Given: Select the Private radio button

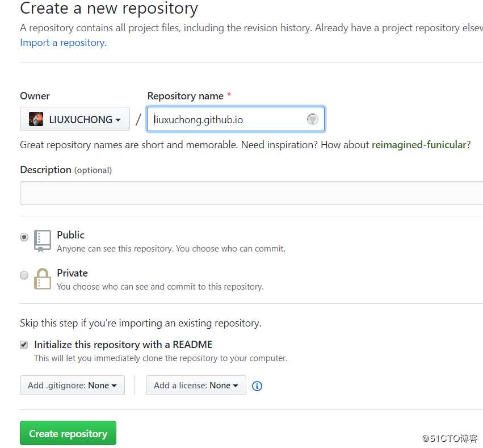Looking at the screenshot, I should (24, 275).
